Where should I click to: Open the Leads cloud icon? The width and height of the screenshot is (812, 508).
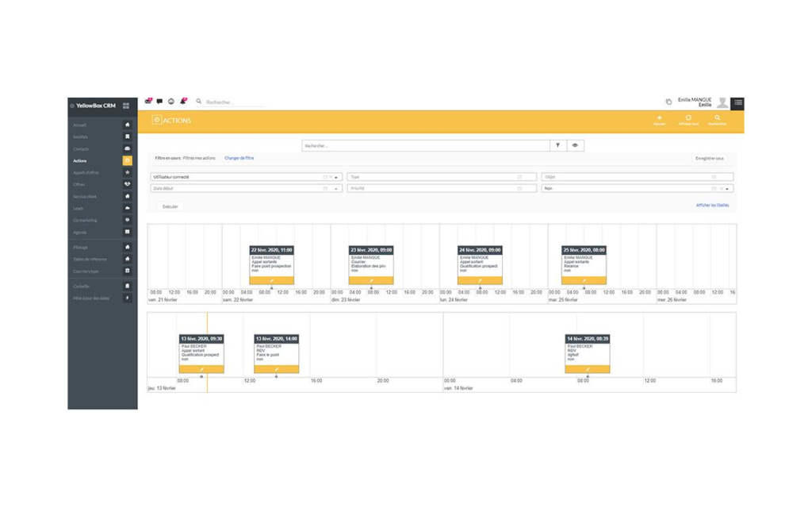pyautogui.click(x=128, y=208)
